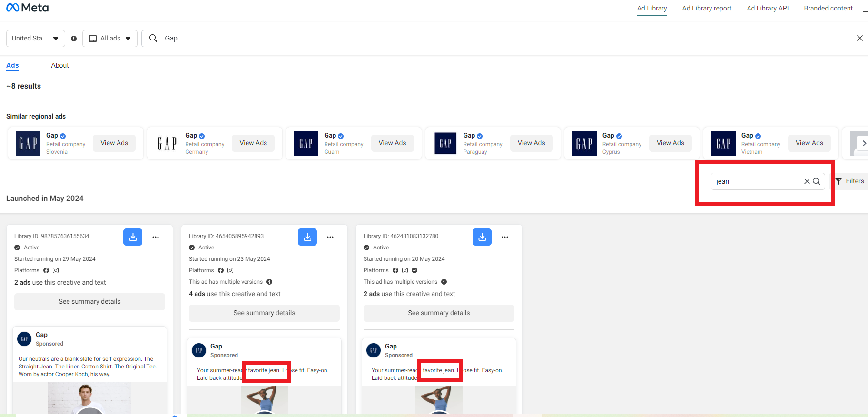Click Gap avatar in 20 May ad preview
The width and height of the screenshot is (868, 417).
374,350
